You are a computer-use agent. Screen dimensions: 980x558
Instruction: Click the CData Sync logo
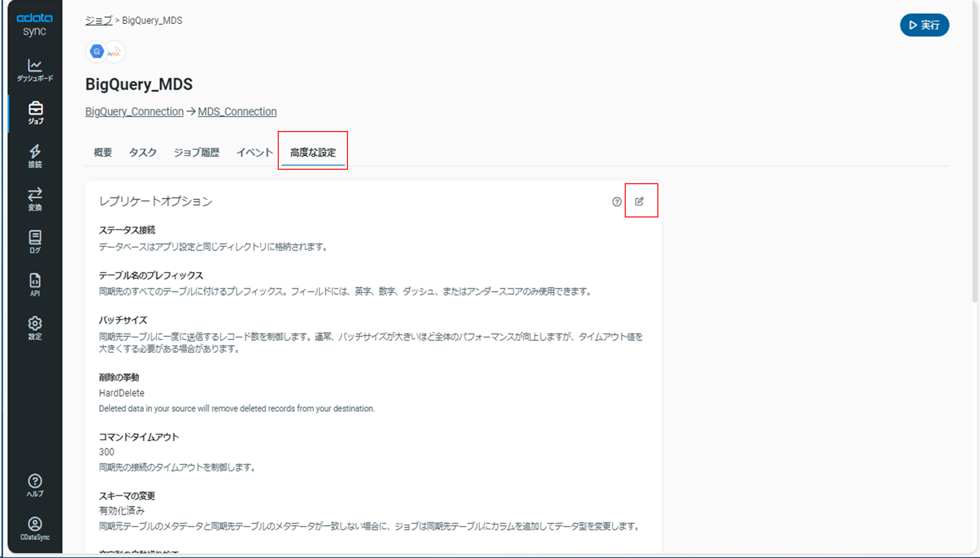point(35,24)
